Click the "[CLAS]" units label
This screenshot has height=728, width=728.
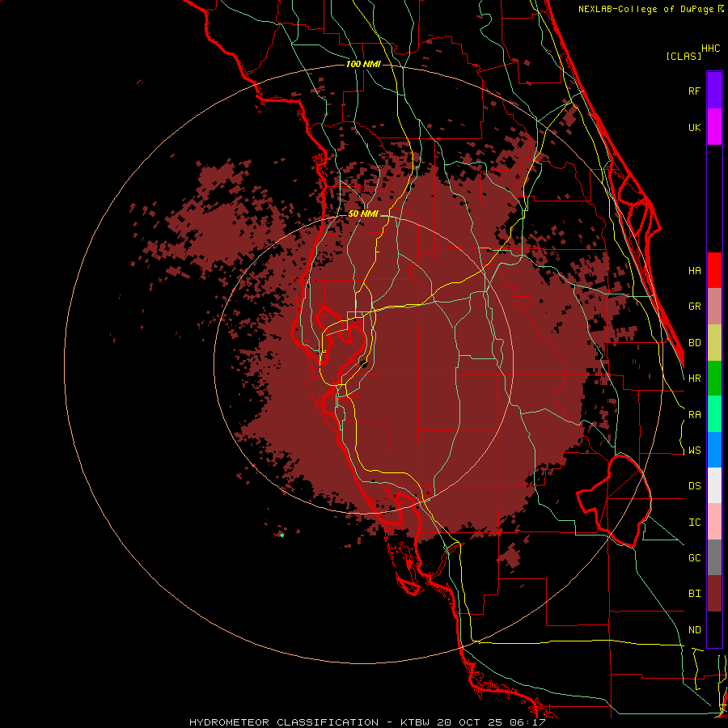(x=684, y=56)
